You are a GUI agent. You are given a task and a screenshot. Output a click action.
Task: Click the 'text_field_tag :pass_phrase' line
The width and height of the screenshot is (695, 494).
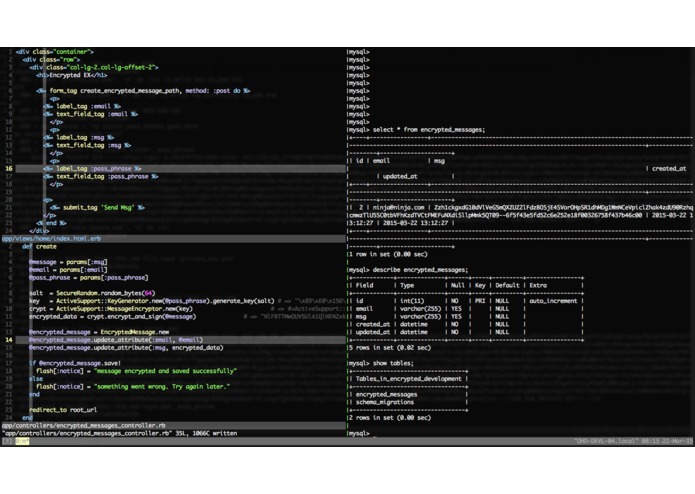[101, 176]
